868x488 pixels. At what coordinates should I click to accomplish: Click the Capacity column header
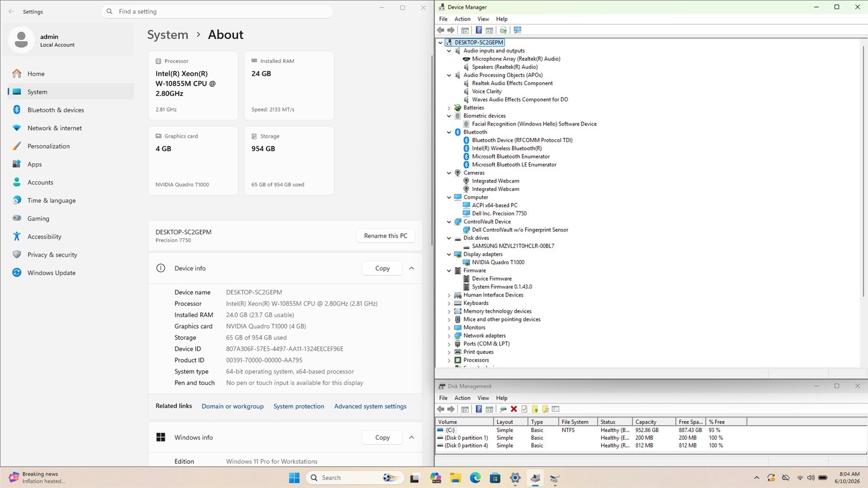(x=654, y=422)
